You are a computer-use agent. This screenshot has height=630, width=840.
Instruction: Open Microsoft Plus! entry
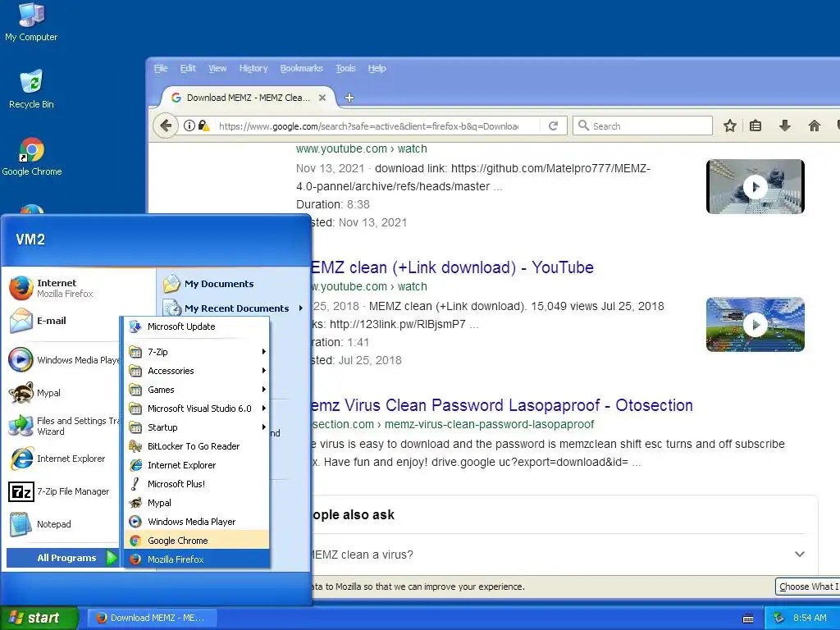[x=197, y=484]
